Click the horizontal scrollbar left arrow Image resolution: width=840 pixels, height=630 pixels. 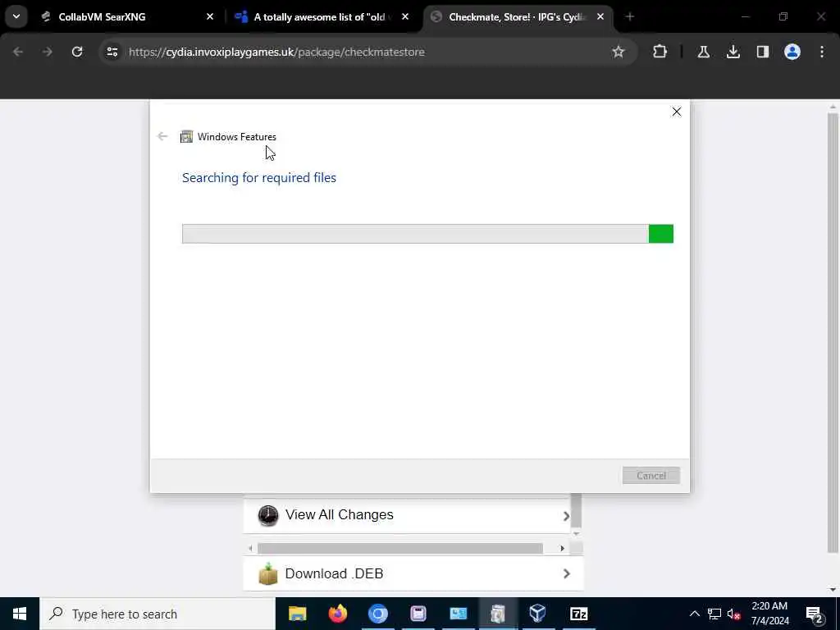click(250, 548)
